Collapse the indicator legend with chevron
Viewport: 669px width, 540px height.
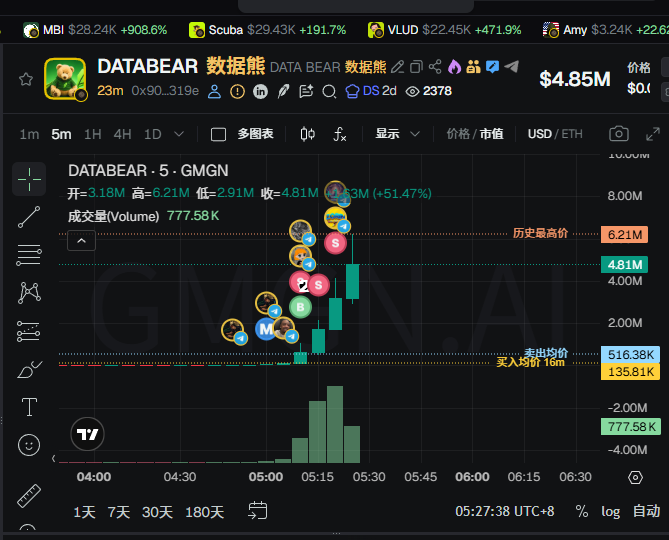tap(81, 241)
